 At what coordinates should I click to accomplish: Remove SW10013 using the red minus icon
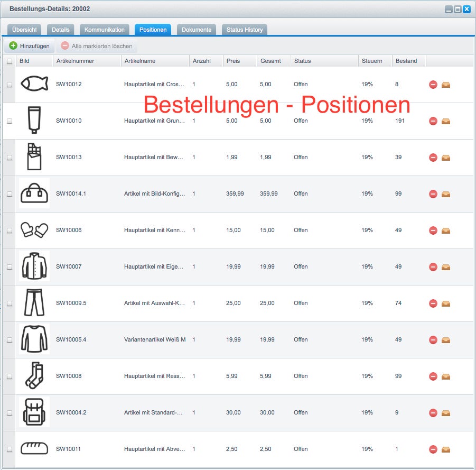pyautogui.click(x=433, y=158)
